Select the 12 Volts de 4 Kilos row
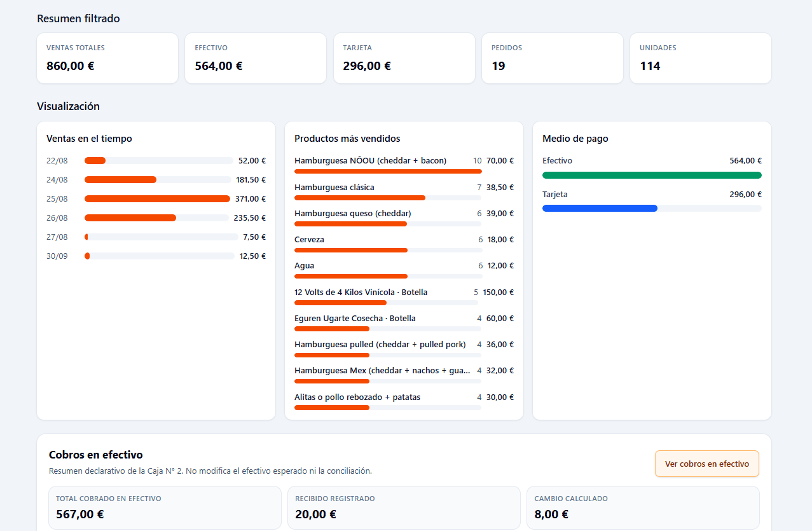The height and width of the screenshot is (531, 812). click(x=404, y=296)
